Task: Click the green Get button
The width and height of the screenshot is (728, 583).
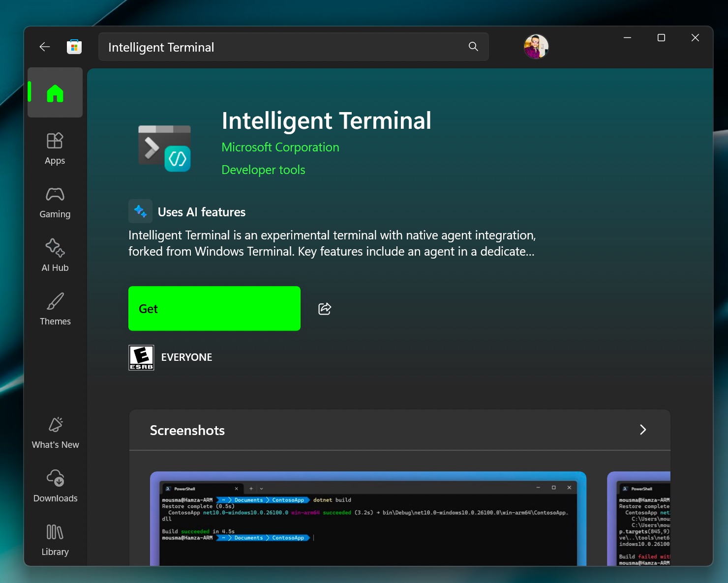Action: coord(214,309)
